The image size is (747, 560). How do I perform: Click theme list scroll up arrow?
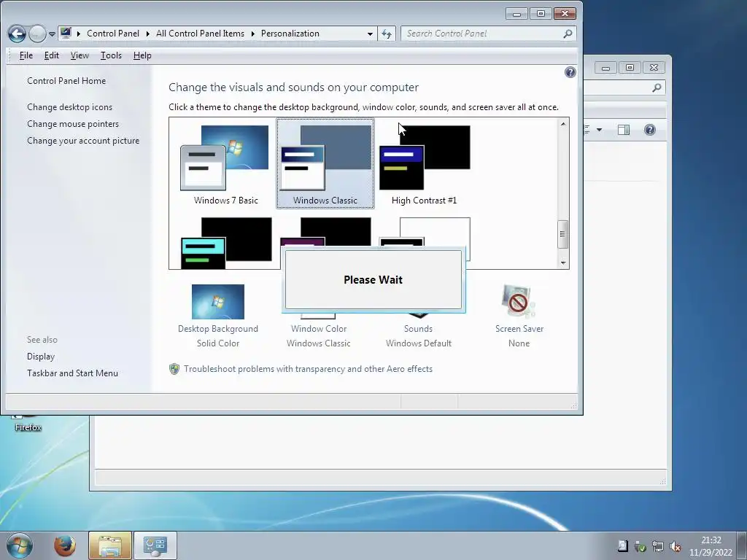coord(563,124)
